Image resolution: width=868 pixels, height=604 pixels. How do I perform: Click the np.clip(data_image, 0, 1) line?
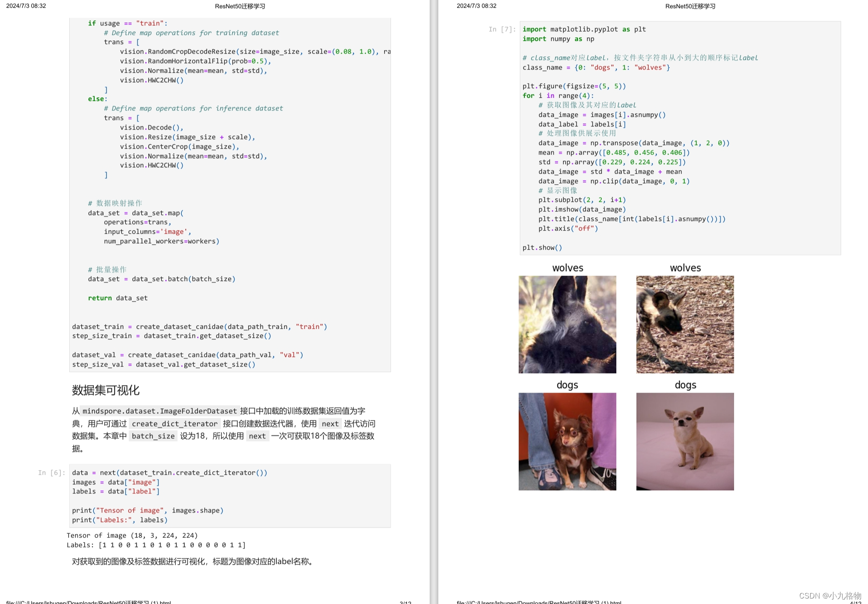click(x=614, y=181)
